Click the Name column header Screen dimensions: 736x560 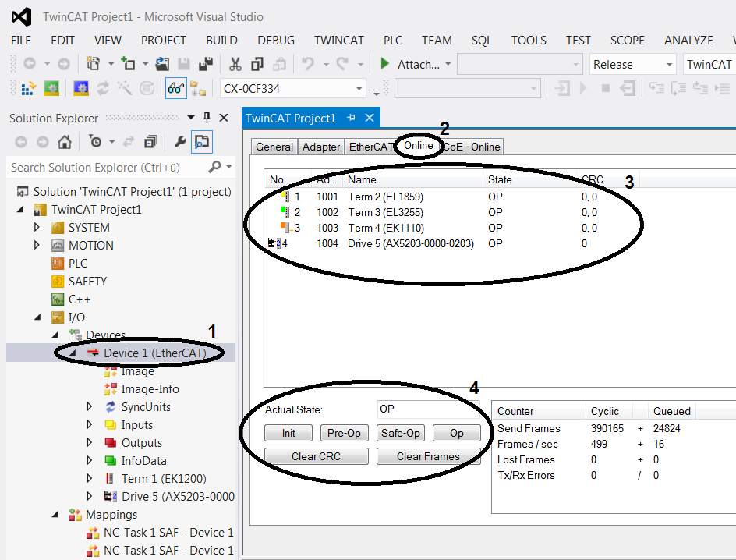point(362,179)
